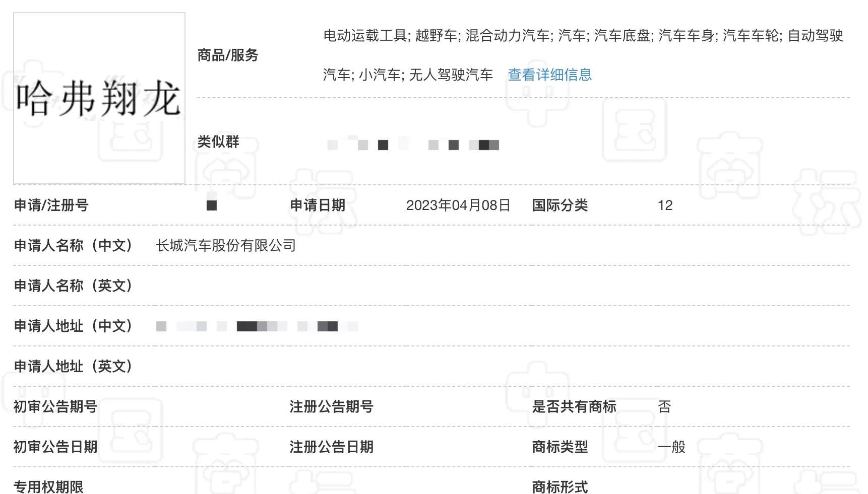
Task: Click the 初审公告日期 label
Action: (55, 447)
